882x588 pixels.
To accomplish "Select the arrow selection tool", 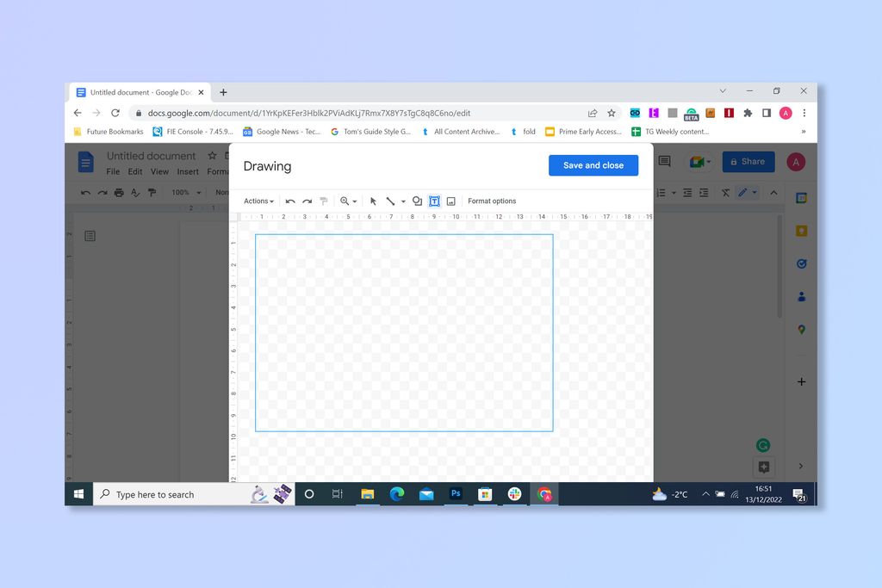I will [373, 201].
